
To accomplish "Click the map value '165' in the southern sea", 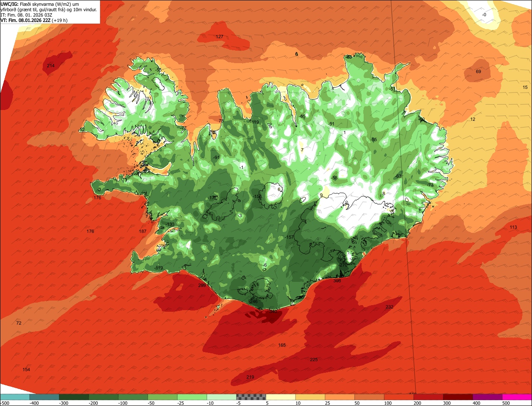I will (282, 345).
